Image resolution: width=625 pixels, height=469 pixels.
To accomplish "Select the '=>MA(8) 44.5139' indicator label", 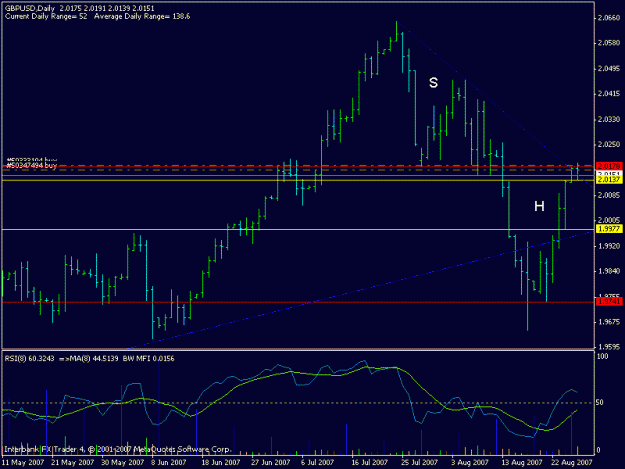I will [88, 359].
